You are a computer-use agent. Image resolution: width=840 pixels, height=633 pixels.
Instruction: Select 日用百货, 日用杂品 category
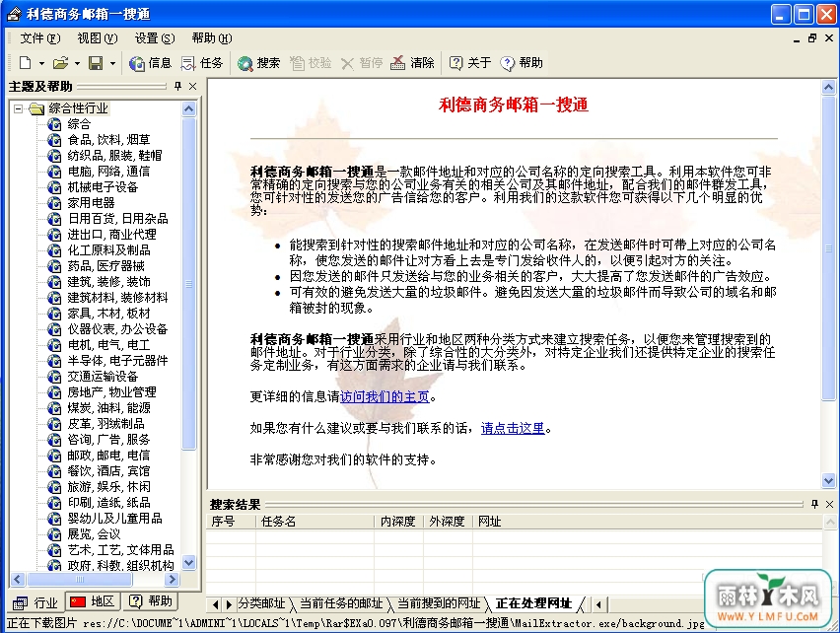pyautogui.click(x=118, y=219)
